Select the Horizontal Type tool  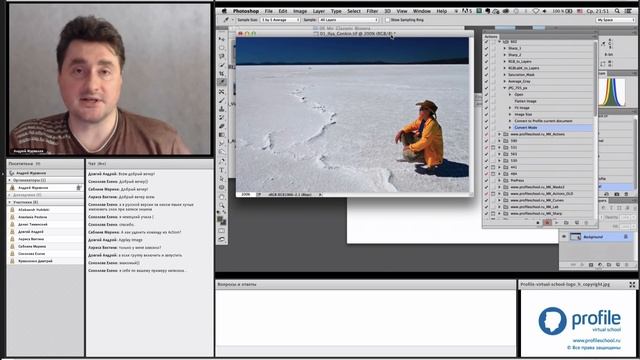pos(222,170)
